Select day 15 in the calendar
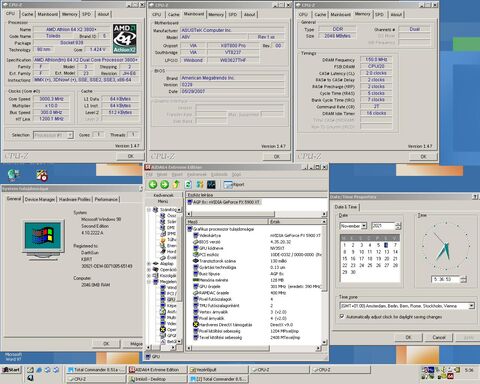The image size is (480, 384). 344,258
